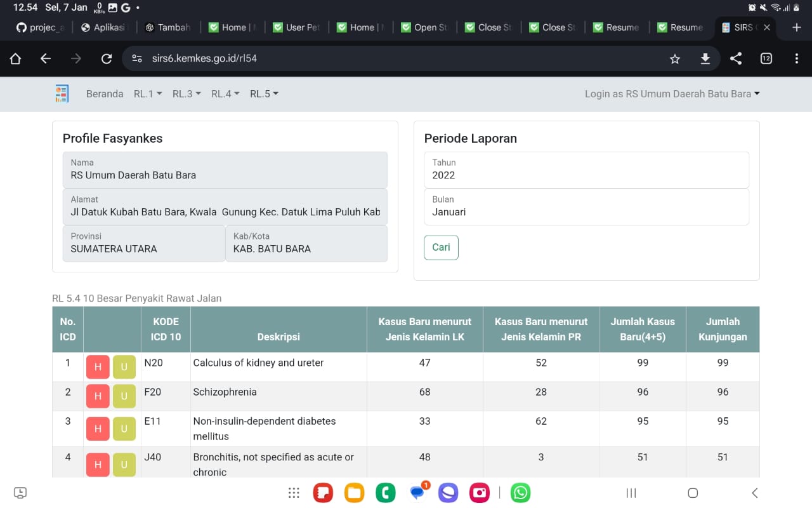Open the app drawer grid icon

(x=294, y=493)
